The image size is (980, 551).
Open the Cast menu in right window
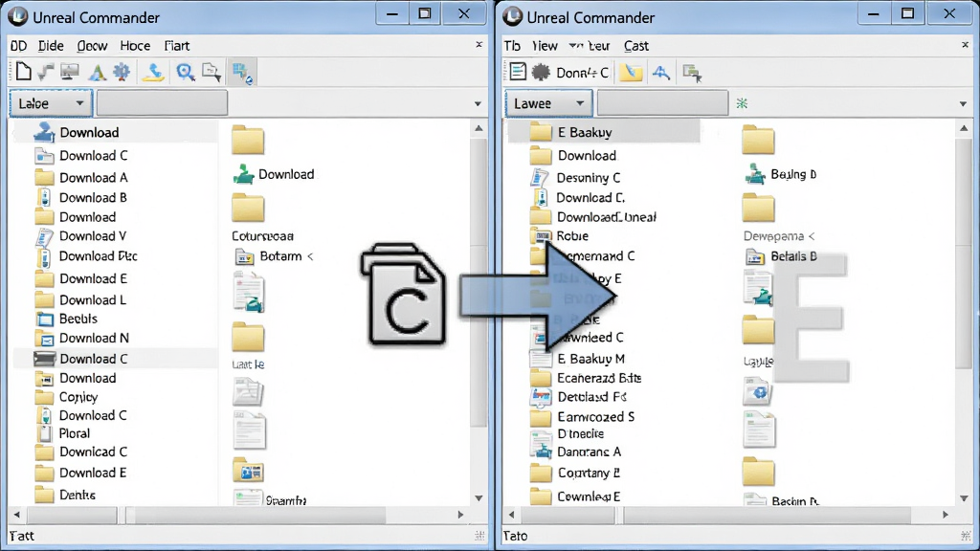pyautogui.click(x=636, y=46)
